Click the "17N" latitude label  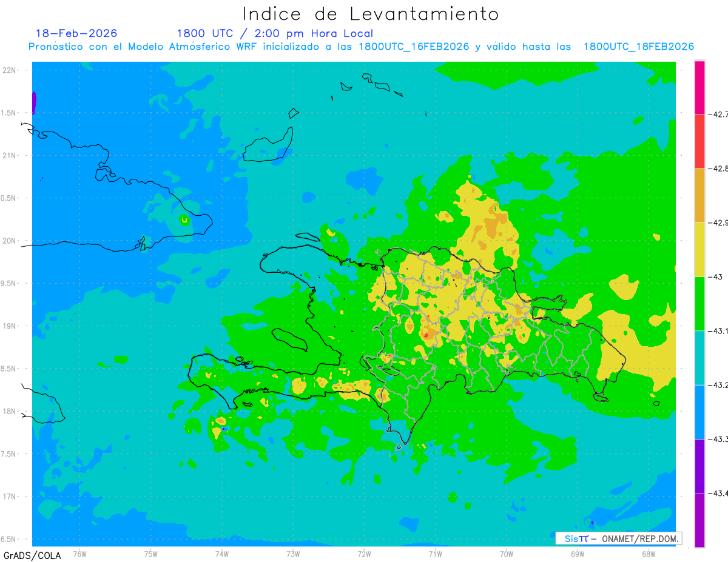click(x=10, y=497)
